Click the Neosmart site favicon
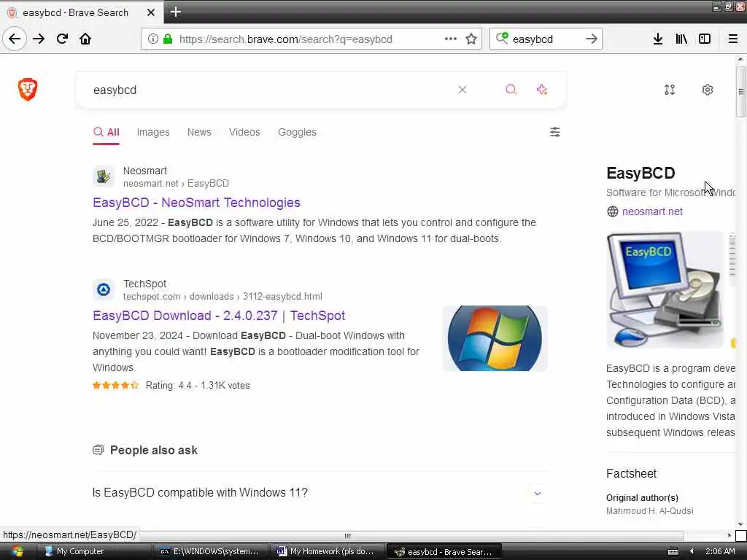This screenshot has height=560, width=747. point(104,176)
